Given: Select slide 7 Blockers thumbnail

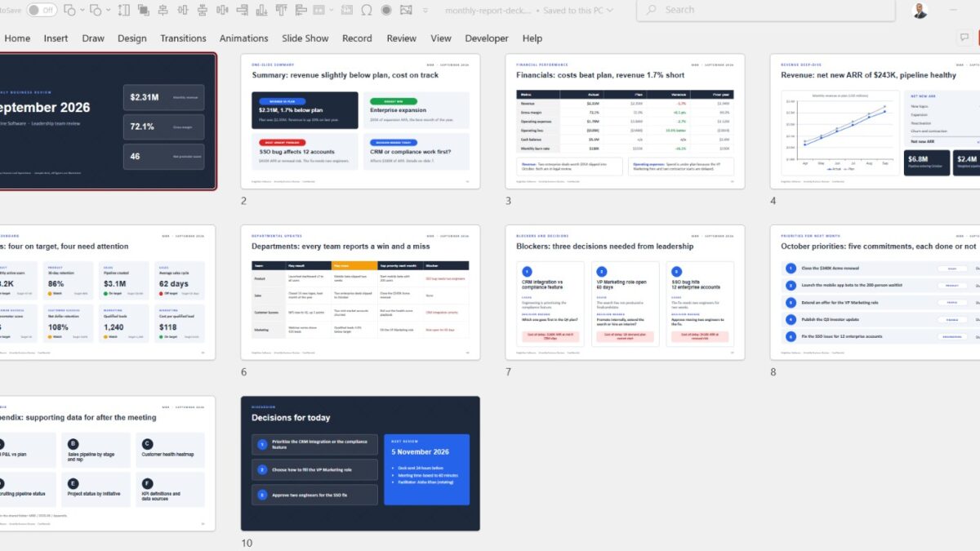Looking at the screenshot, I should [x=625, y=292].
